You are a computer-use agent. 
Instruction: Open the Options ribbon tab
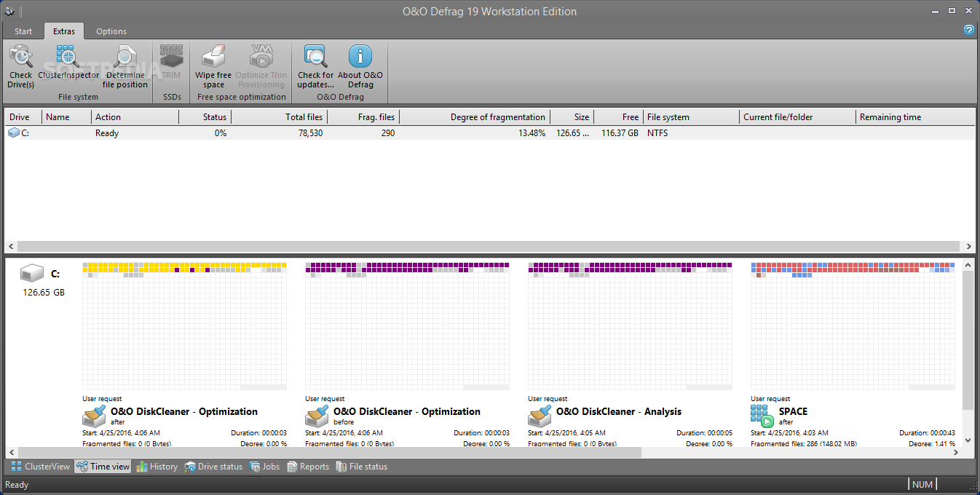click(111, 31)
